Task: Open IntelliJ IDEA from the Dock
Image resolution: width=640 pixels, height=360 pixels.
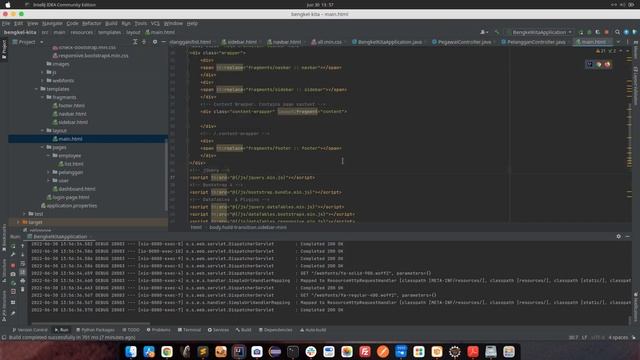Action: click(x=239, y=351)
